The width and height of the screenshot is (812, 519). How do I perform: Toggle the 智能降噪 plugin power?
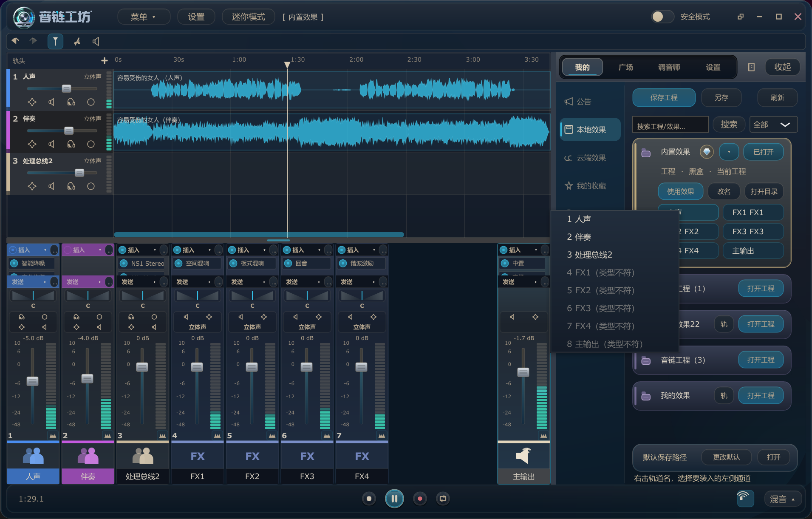coord(14,263)
